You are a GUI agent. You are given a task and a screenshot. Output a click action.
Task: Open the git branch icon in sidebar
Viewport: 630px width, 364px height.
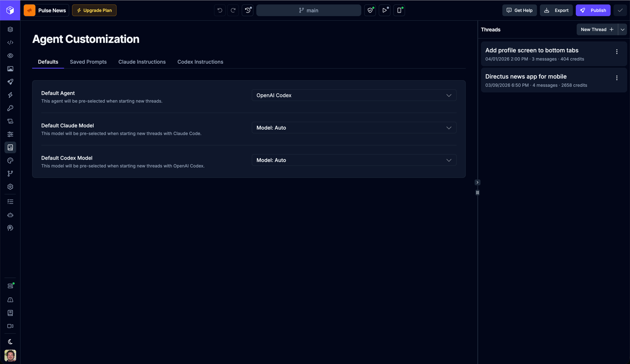[10, 174]
